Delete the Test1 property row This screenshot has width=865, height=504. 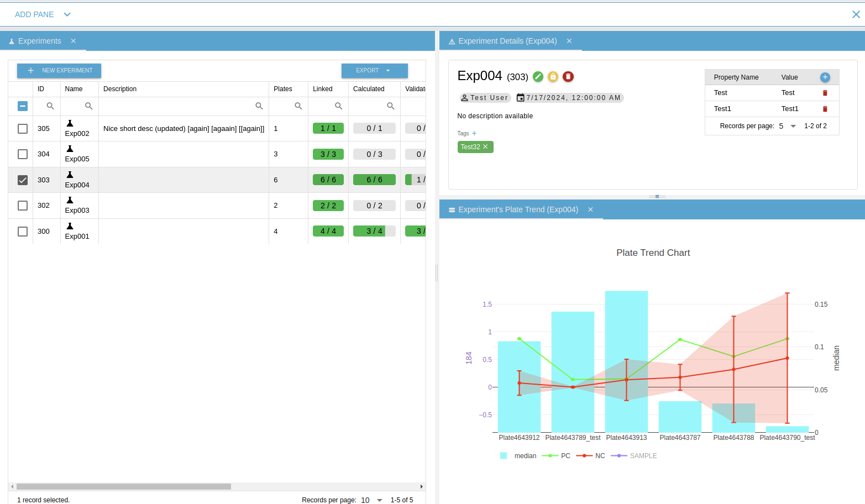[825, 109]
